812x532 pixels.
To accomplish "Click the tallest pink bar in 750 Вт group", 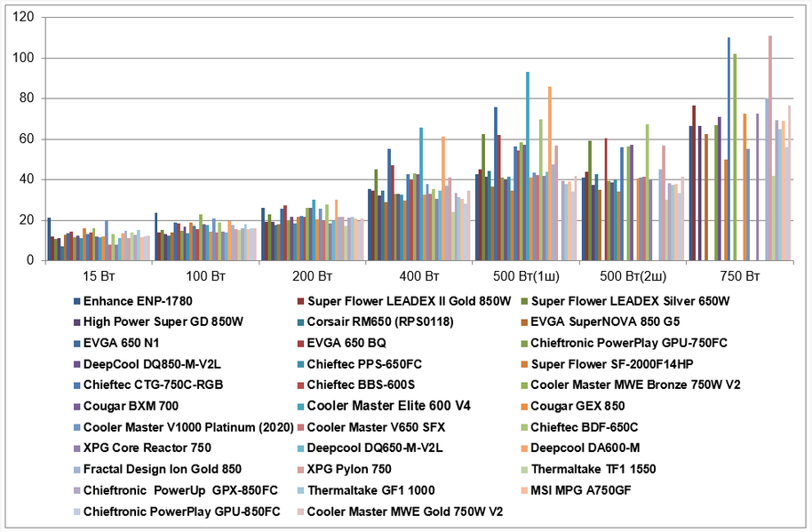I will coord(770,147).
